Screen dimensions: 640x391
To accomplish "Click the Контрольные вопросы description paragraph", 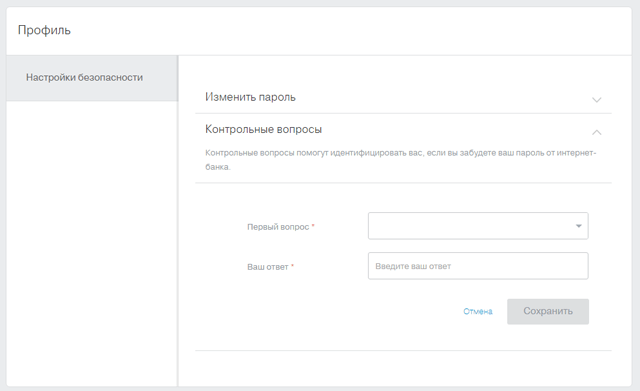I will (400, 160).
